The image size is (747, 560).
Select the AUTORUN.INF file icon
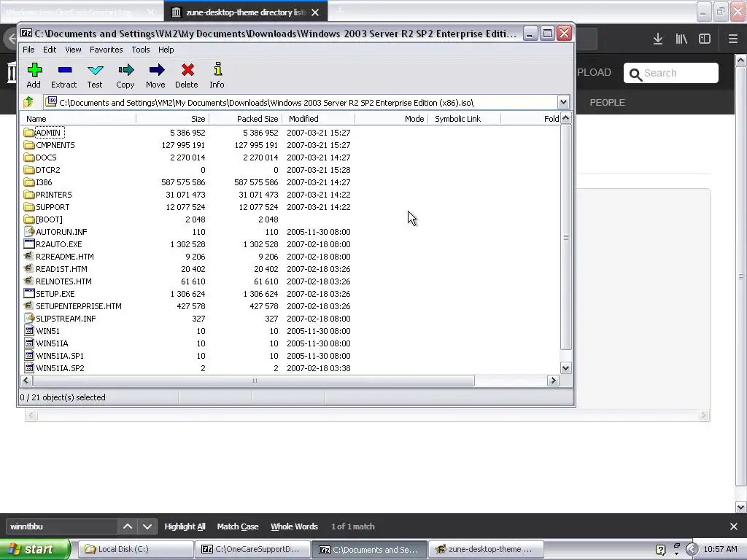point(29,231)
